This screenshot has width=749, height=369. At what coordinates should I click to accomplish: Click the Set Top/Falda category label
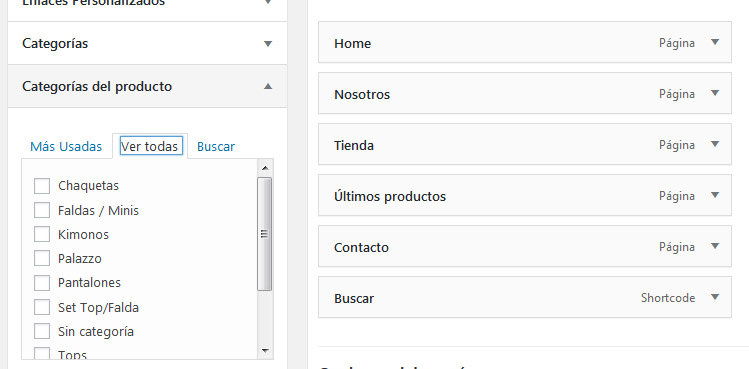tap(98, 307)
